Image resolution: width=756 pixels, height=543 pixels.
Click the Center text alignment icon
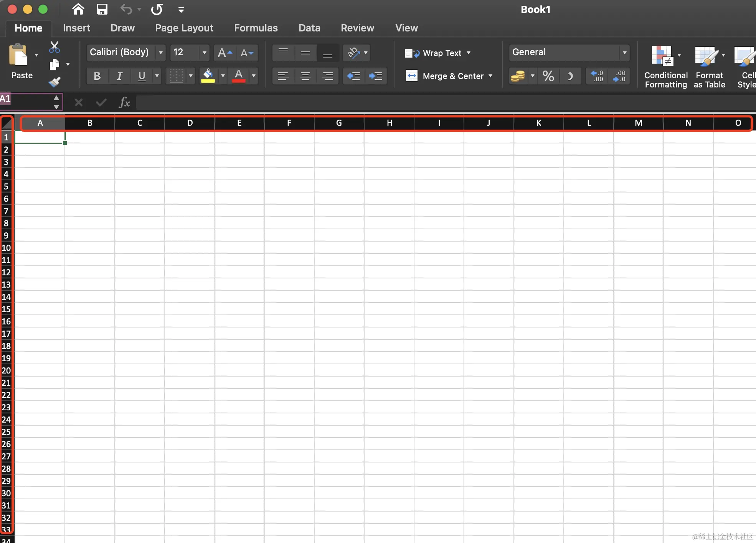click(305, 76)
